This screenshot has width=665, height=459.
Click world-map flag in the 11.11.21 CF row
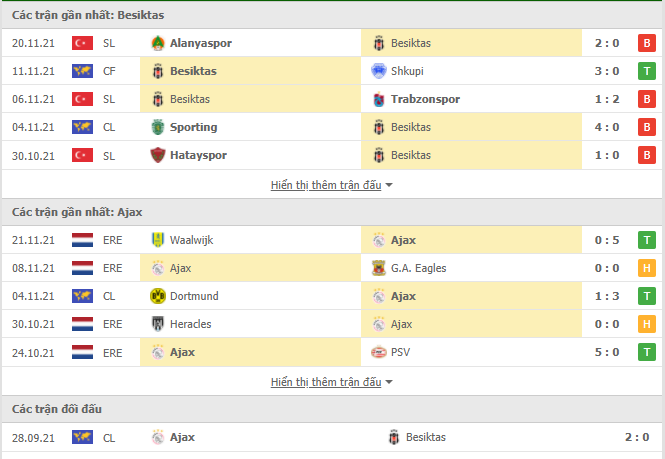[x=82, y=71]
